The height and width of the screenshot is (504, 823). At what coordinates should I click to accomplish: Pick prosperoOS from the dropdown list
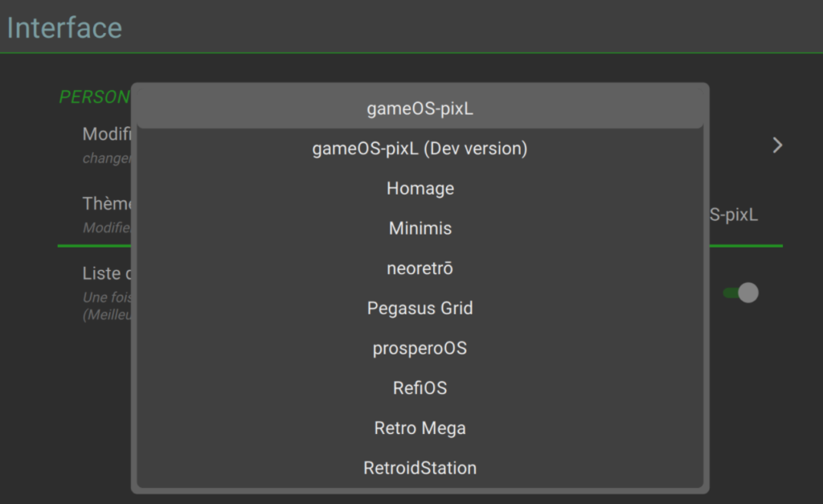click(x=420, y=348)
